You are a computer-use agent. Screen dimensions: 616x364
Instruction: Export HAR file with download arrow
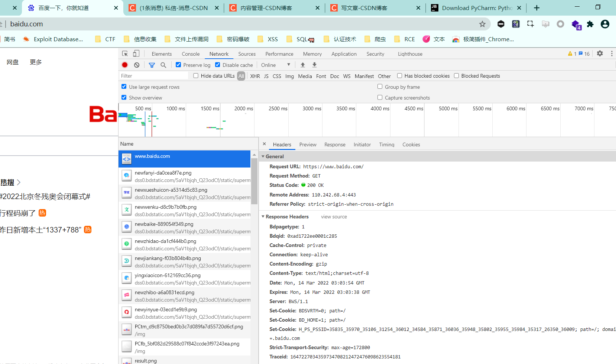click(314, 65)
